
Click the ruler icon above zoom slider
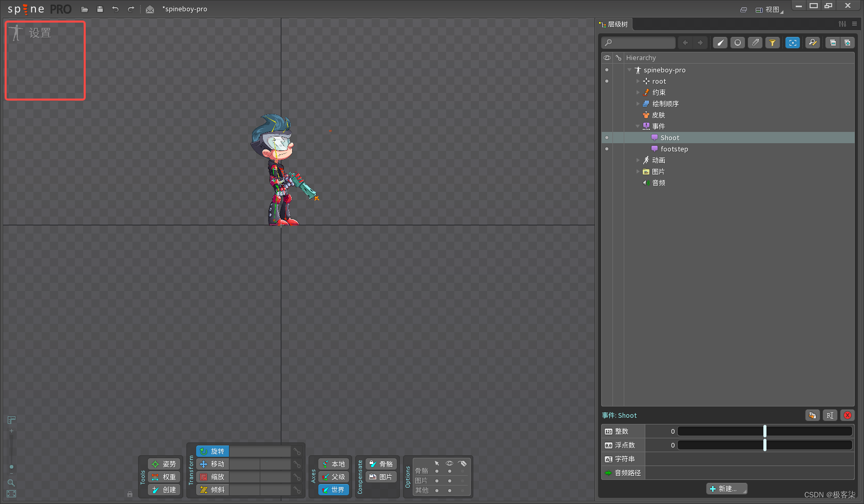11,420
